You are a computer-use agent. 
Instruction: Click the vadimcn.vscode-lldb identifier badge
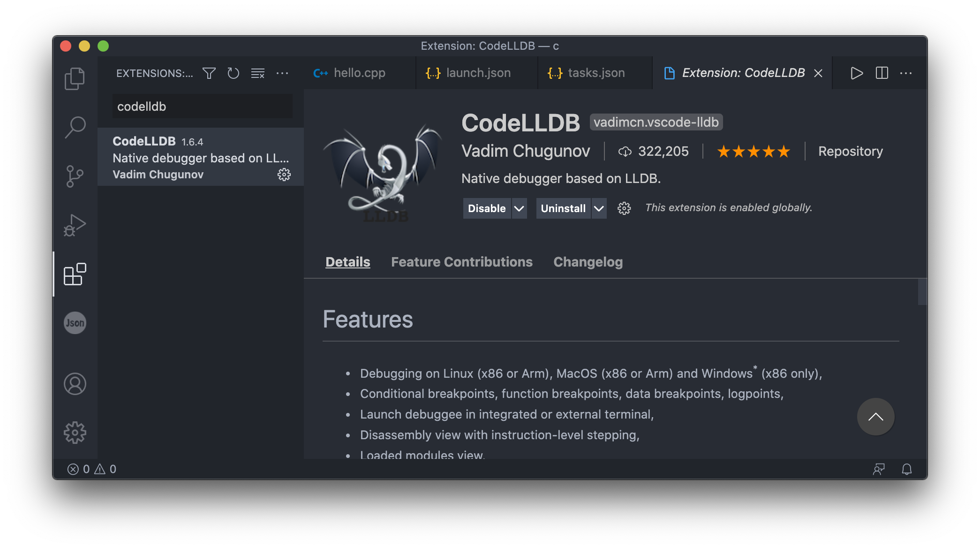coord(656,122)
